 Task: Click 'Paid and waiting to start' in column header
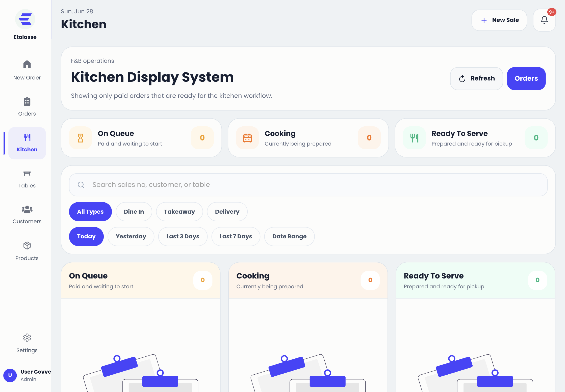coord(101,287)
